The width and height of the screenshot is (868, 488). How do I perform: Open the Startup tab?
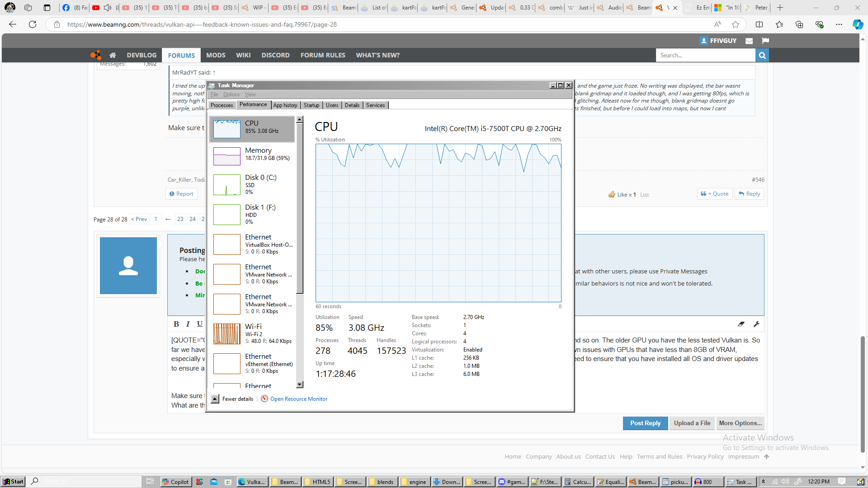(311, 105)
